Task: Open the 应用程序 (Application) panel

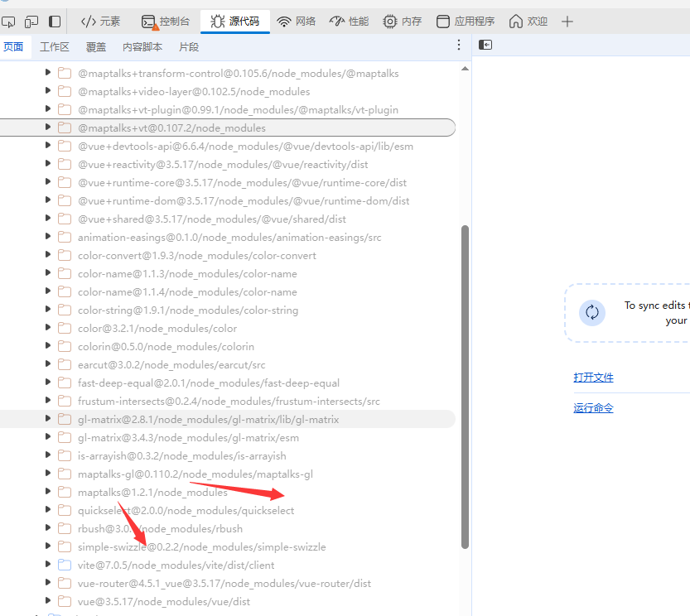Action: pos(466,22)
